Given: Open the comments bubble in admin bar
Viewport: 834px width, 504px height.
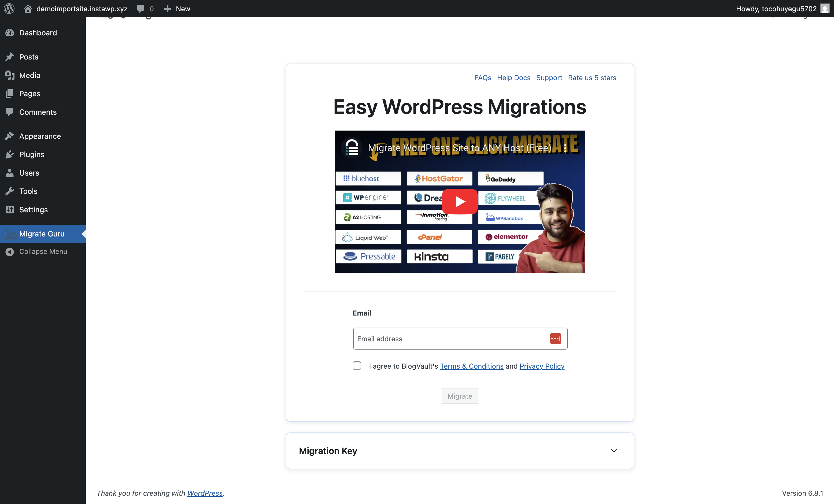Looking at the screenshot, I should [141, 9].
